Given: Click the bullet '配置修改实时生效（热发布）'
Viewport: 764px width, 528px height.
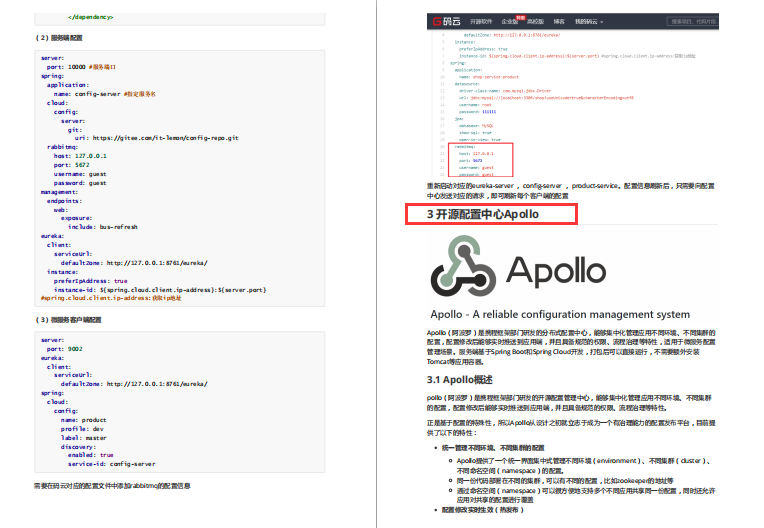Looking at the screenshot, I should [482, 510].
